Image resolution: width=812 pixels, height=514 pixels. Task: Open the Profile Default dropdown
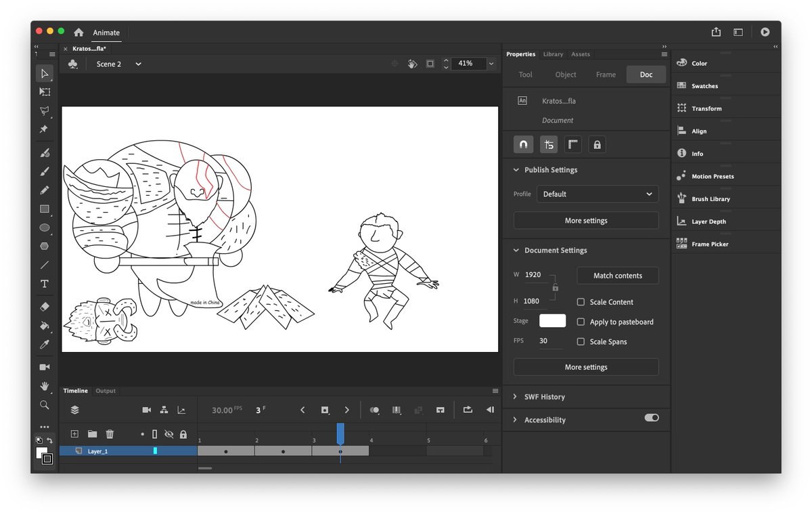pyautogui.click(x=597, y=194)
